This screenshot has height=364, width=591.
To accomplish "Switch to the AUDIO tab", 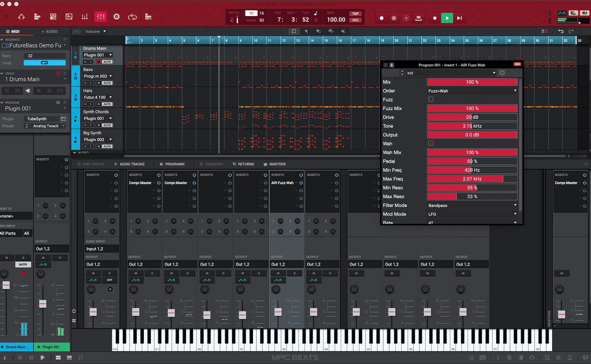I will (49, 31).
